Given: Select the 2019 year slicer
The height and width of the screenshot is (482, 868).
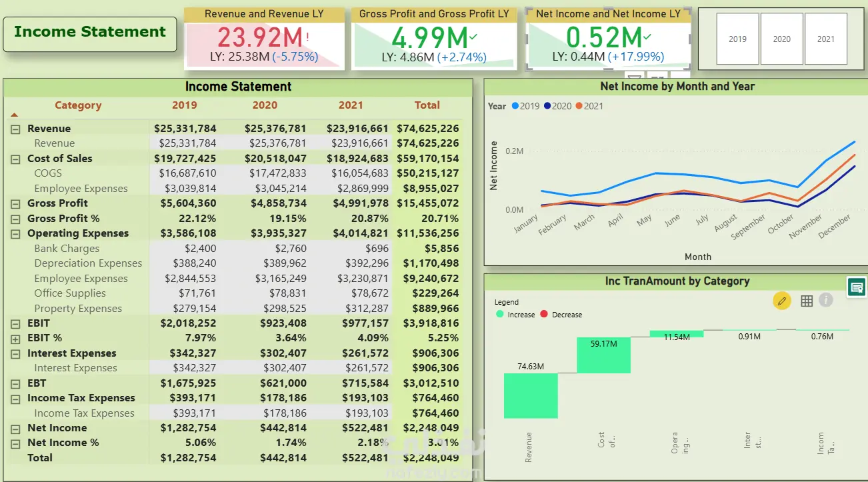Looking at the screenshot, I should [737, 39].
